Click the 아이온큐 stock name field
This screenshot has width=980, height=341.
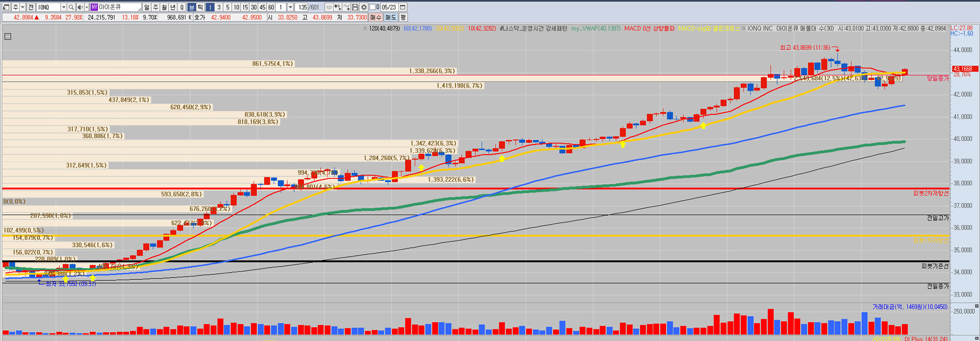pos(115,7)
